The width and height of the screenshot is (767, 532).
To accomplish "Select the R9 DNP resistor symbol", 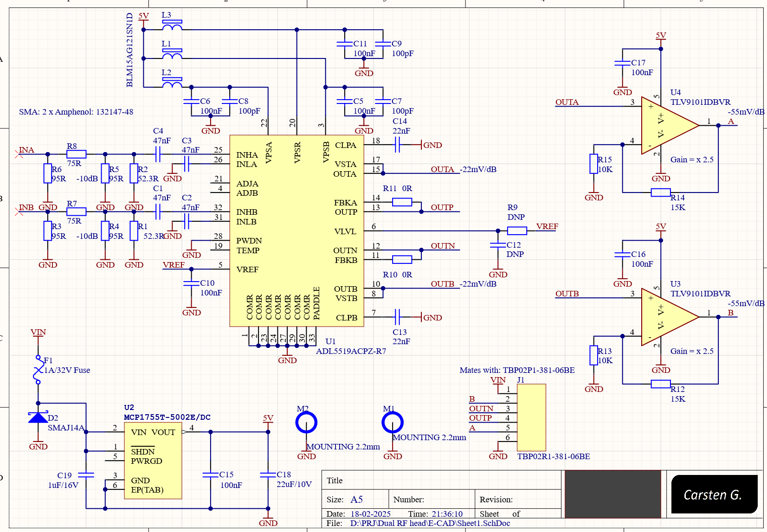I will 517,231.
